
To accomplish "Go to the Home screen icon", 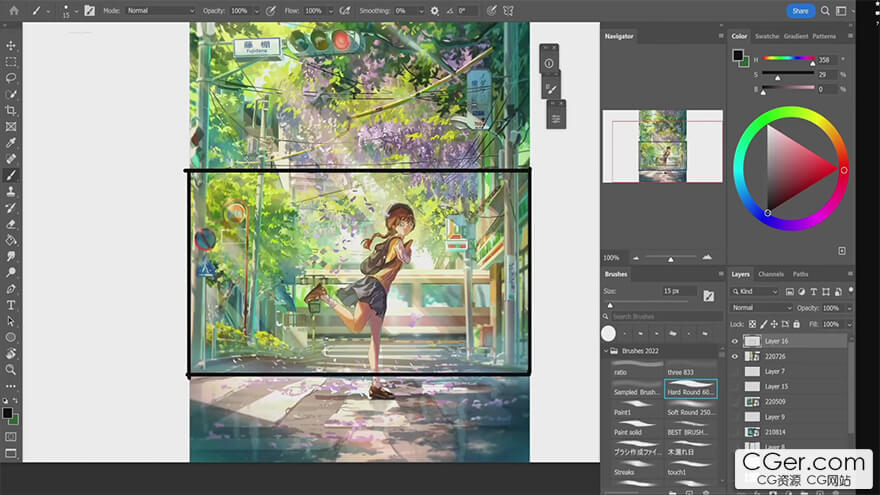I will [13, 11].
